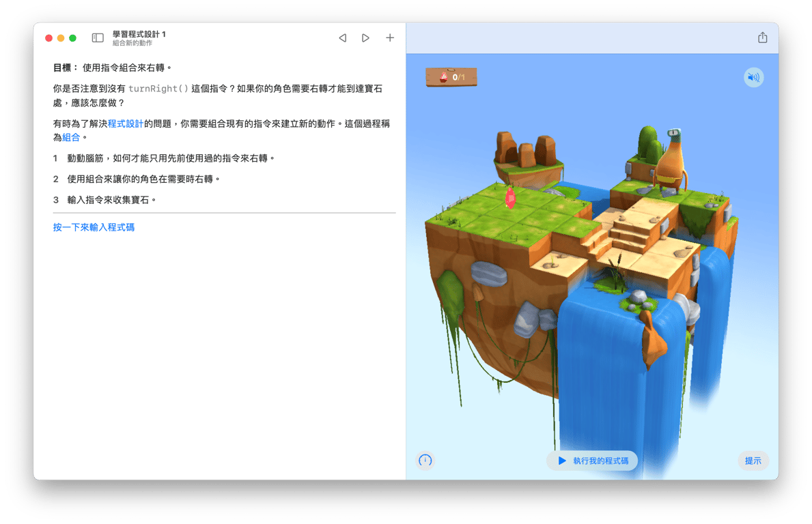This screenshot has width=812, height=524.
Task: Maximize the window with green button
Action: tap(72, 38)
